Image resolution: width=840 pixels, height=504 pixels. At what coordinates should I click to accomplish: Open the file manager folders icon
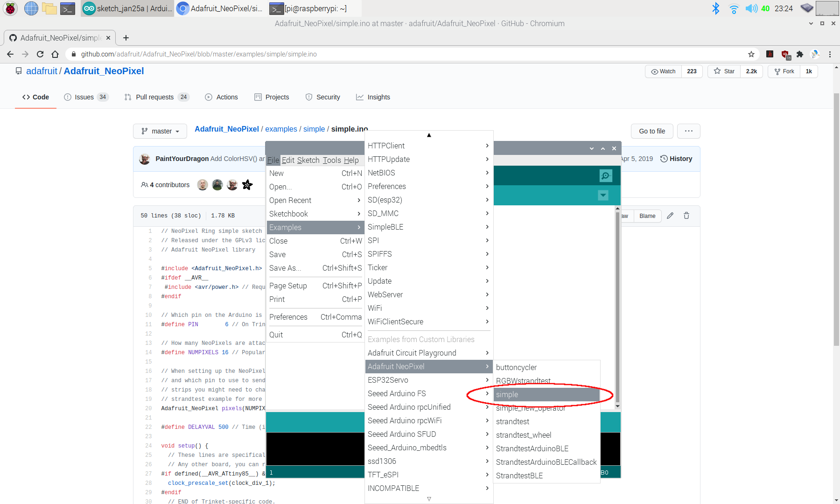(x=49, y=8)
